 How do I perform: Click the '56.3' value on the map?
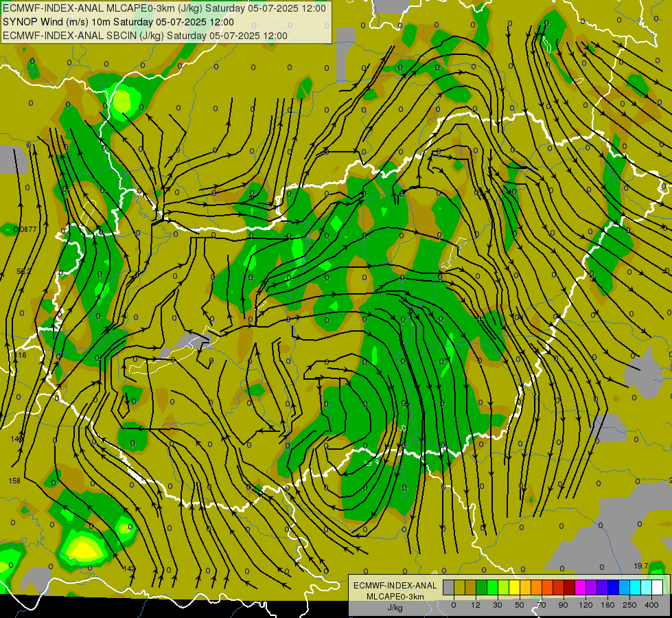(x=23, y=271)
